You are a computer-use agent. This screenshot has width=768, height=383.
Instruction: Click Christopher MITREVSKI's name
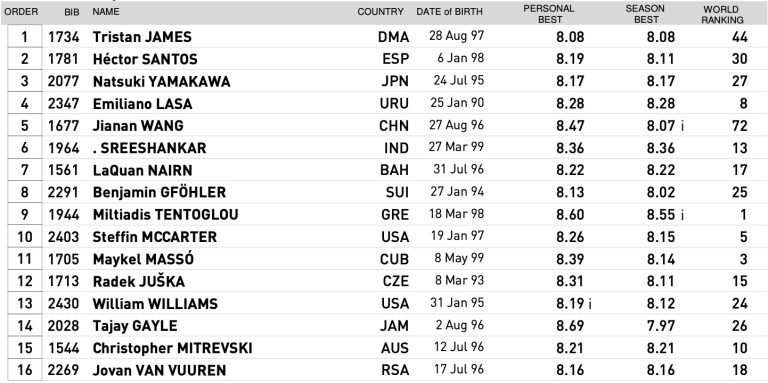(x=172, y=348)
